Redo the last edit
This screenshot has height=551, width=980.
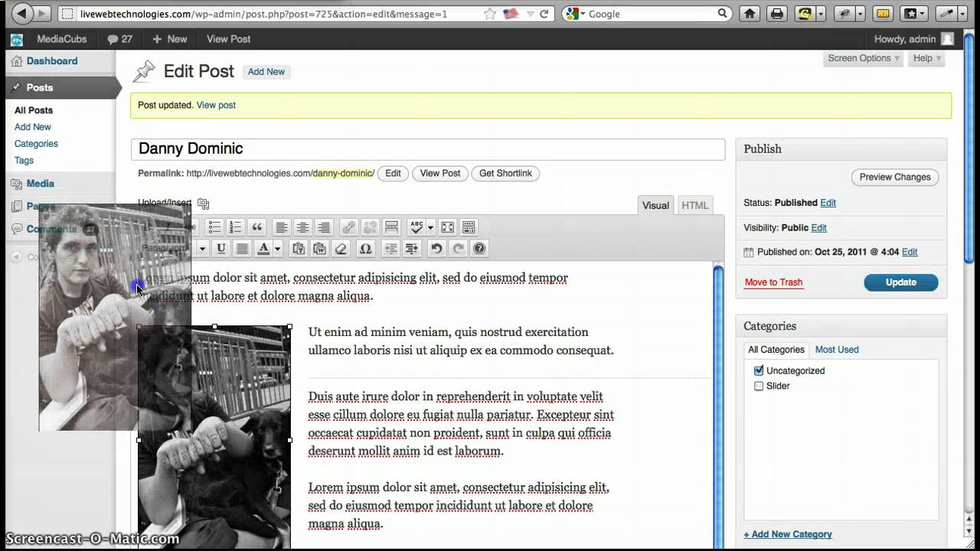458,248
